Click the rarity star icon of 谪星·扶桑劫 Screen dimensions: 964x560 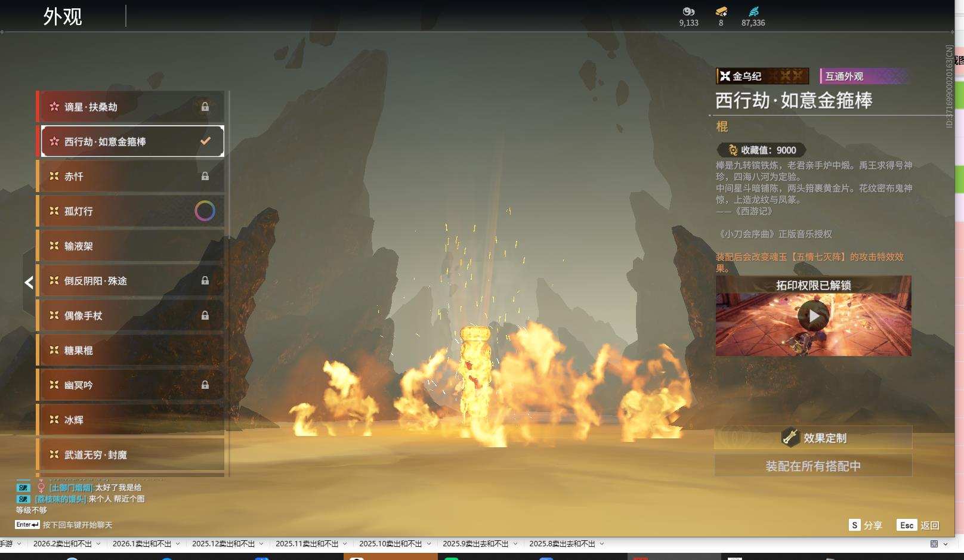(x=54, y=107)
